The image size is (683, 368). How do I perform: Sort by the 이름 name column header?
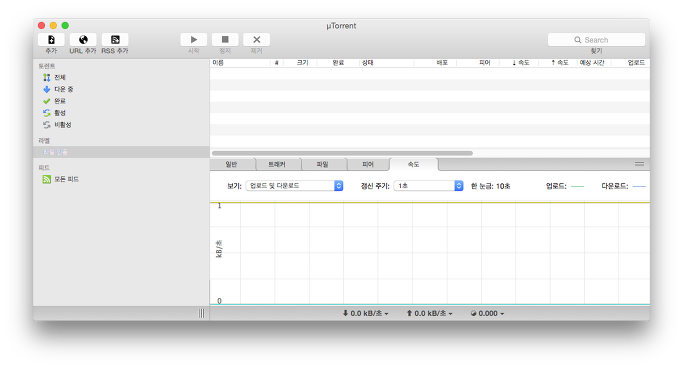pyautogui.click(x=240, y=63)
